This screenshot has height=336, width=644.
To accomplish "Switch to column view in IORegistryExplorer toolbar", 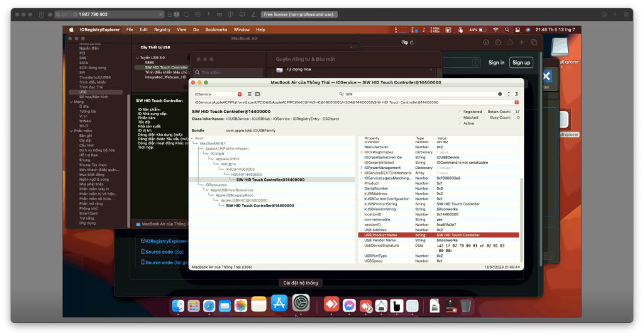I will pyautogui.click(x=257, y=94).
